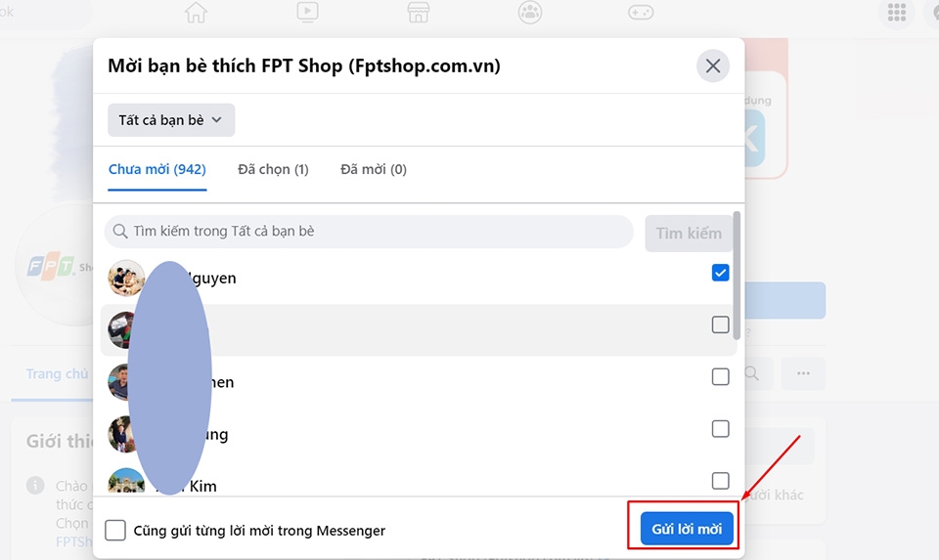Enable "Cũng gửi từng lời mời trong Messenger"
Image resolution: width=939 pixels, height=560 pixels.
115,530
